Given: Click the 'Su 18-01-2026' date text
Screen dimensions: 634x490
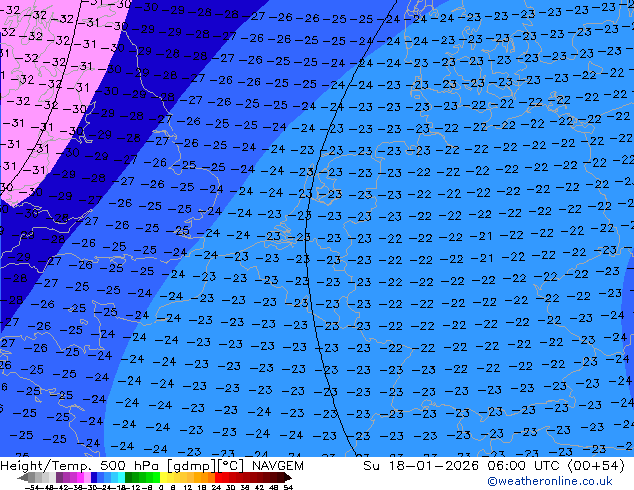Looking at the screenshot, I should click(x=421, y=466).
